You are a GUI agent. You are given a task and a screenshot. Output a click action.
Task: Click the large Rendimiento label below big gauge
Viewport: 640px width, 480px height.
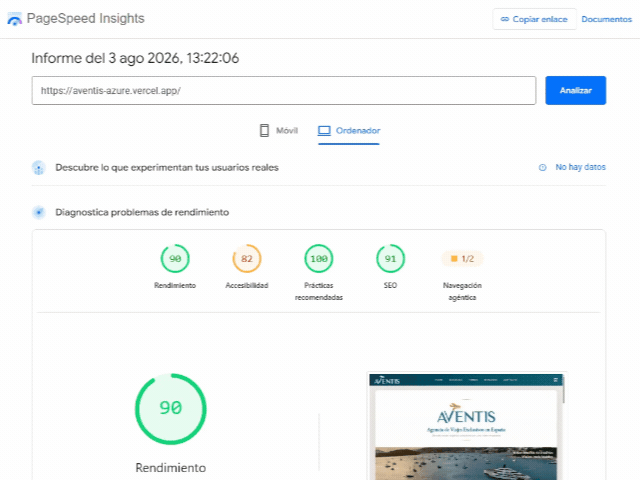point(171,468)
